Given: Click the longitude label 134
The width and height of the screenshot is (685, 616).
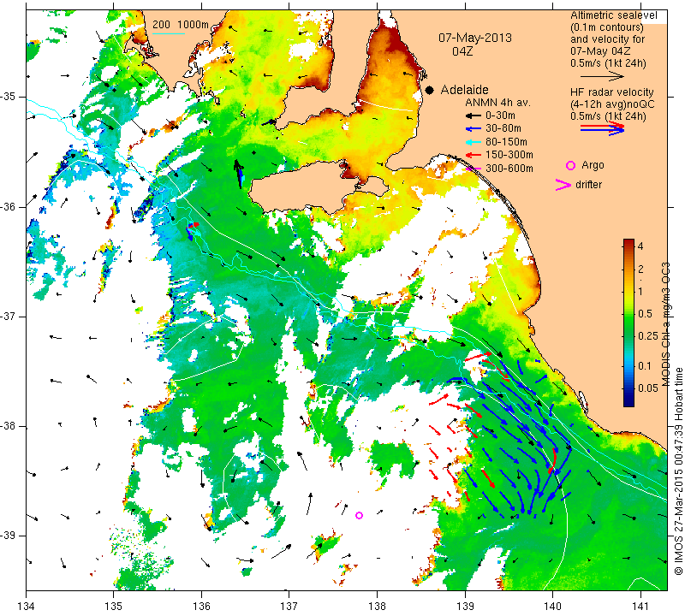Looking at the screenshot, I should [27, 607].
